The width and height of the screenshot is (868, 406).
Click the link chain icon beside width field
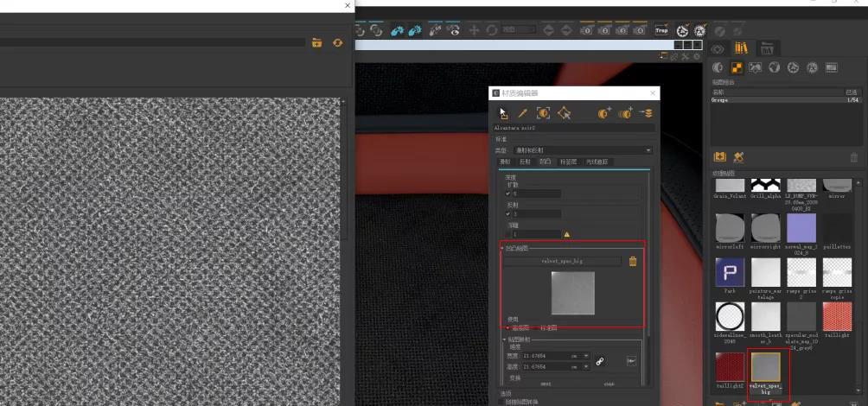pos(600,361)
